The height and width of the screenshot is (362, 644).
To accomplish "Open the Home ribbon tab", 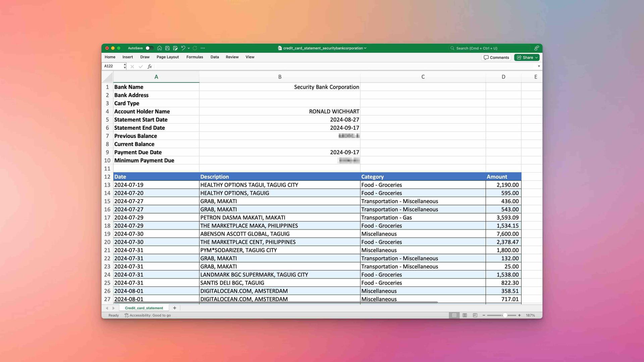I will coord(110,57).
